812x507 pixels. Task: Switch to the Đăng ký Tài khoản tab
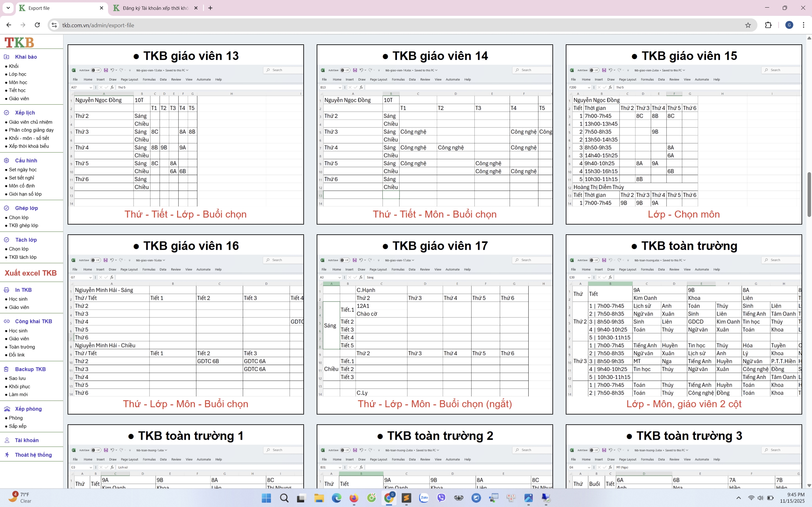[x=156, y=8]
